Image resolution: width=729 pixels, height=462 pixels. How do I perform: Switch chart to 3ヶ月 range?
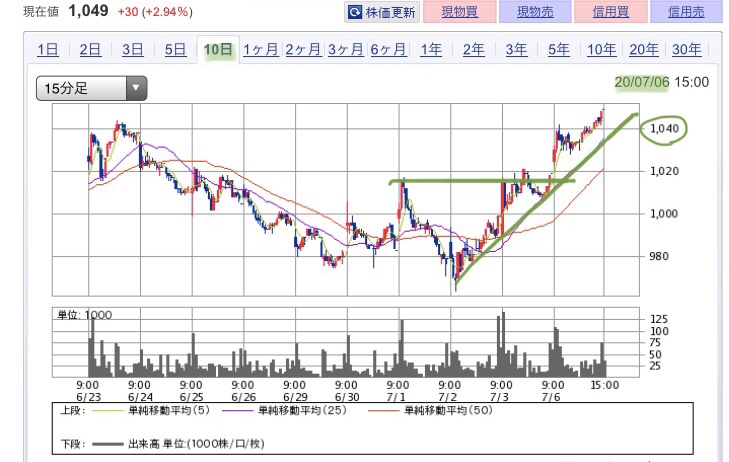coord(345,49)
